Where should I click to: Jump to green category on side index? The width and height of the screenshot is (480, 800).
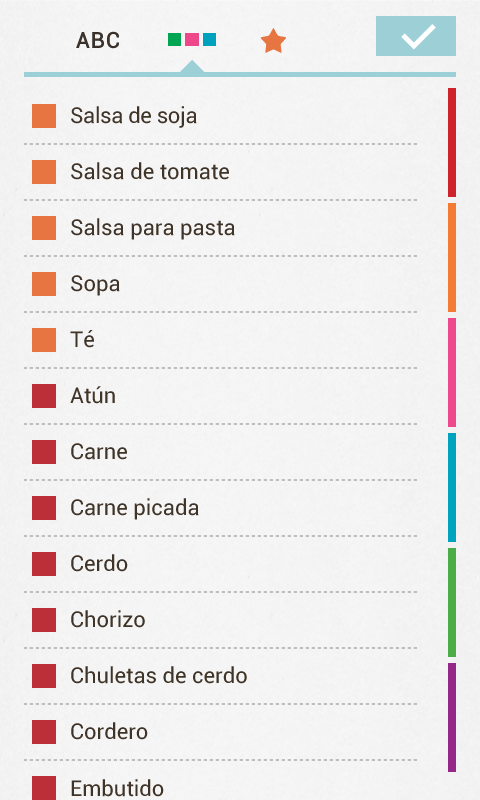[452, 603]
